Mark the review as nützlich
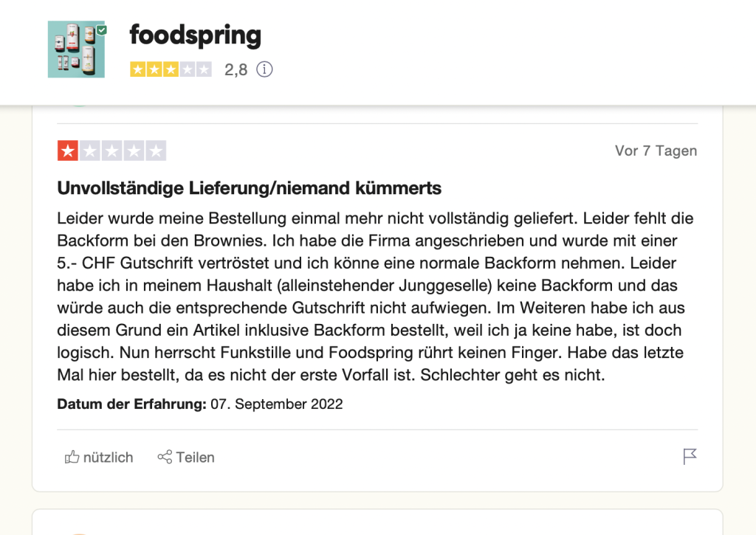The width and height of the screenshot is (756, 535). click(99, 457)
